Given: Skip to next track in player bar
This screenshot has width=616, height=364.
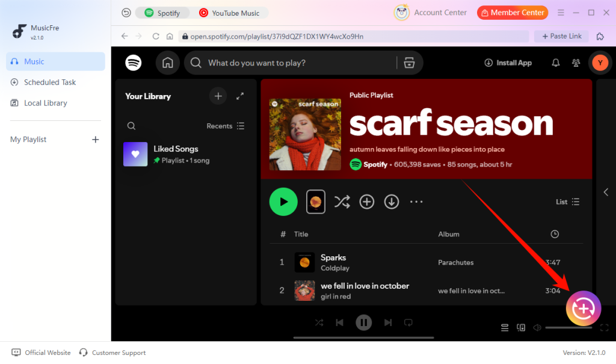Looking at the screenshot, I should pos(388,322).
